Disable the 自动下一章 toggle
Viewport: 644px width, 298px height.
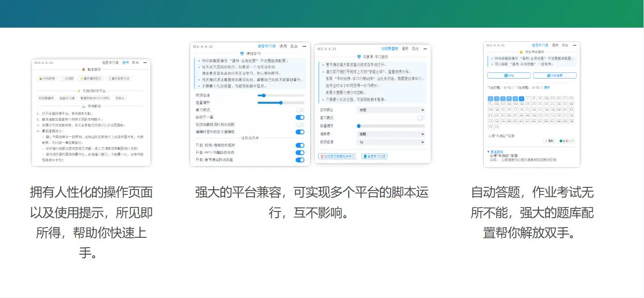pyautogui.click(x=300, y=116)
